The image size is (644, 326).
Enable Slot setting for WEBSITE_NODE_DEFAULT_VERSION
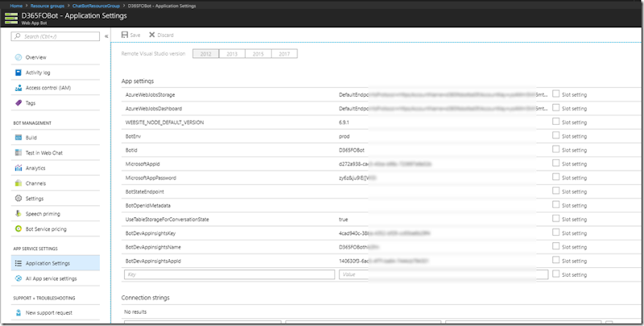click(555, 122)
